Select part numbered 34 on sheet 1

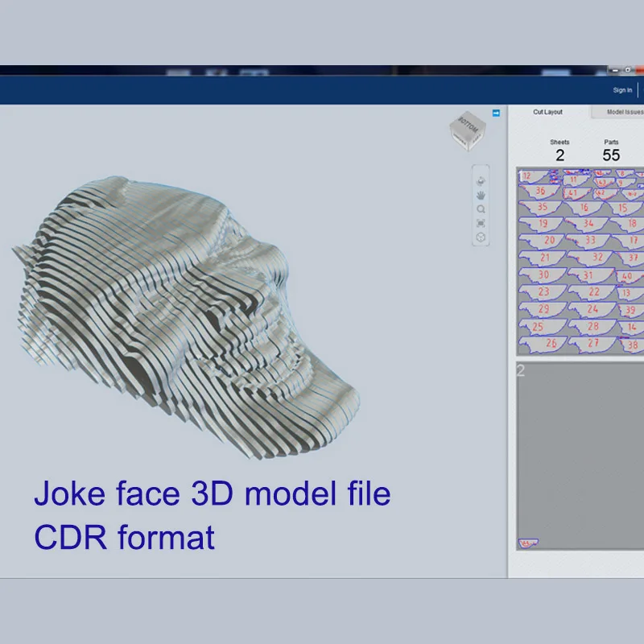tap(588, 224)
